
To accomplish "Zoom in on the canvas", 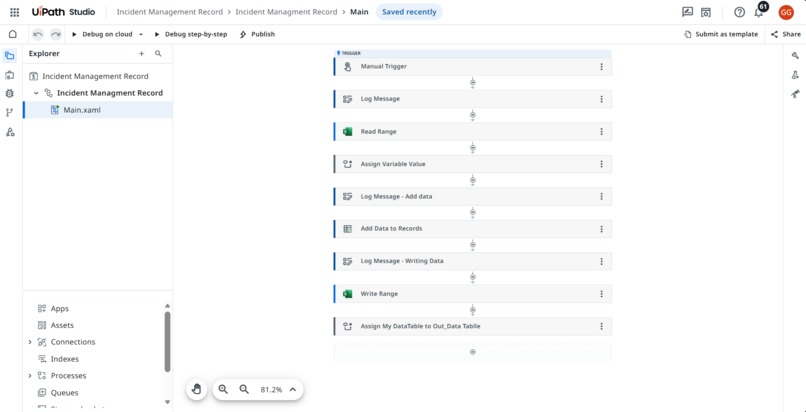I will coord(223,389).
